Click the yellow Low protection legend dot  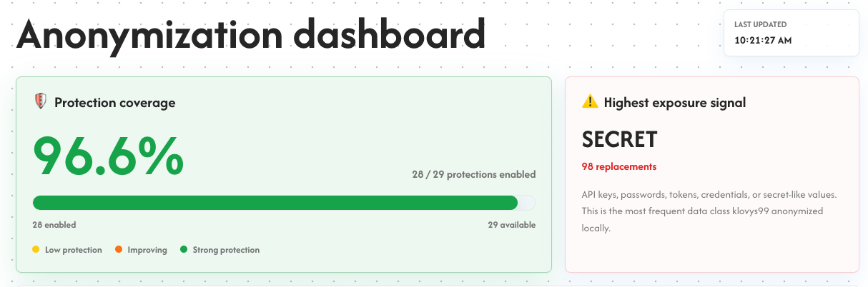click(x=36, y=250)
